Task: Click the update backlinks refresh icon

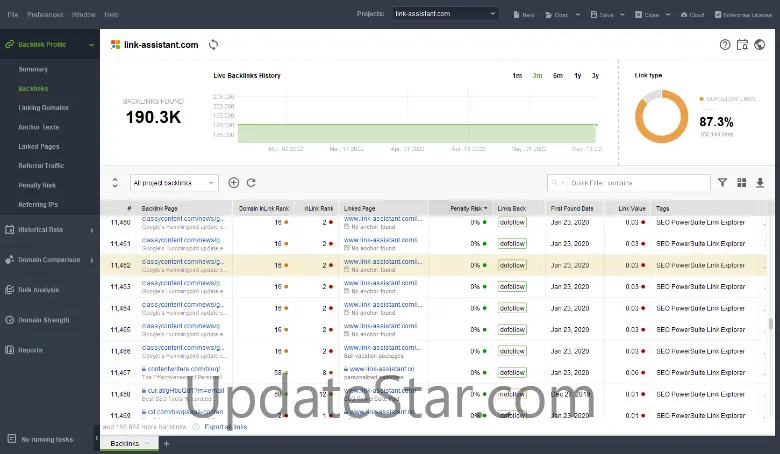Action: point(251,182)
